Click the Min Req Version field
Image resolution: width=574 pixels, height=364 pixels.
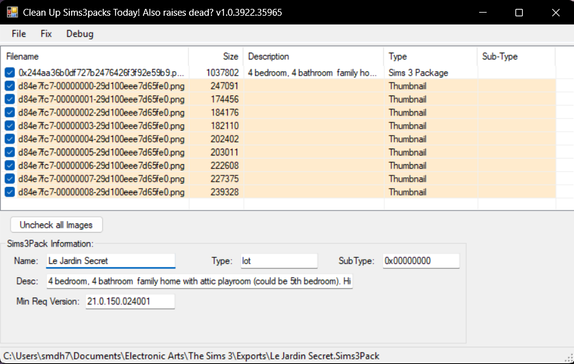pyautogui.click(x=130, y=301)
